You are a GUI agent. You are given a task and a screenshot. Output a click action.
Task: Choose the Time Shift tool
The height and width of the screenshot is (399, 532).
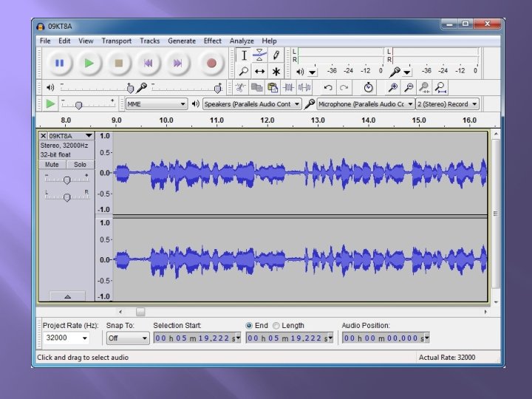click(259, 72)
